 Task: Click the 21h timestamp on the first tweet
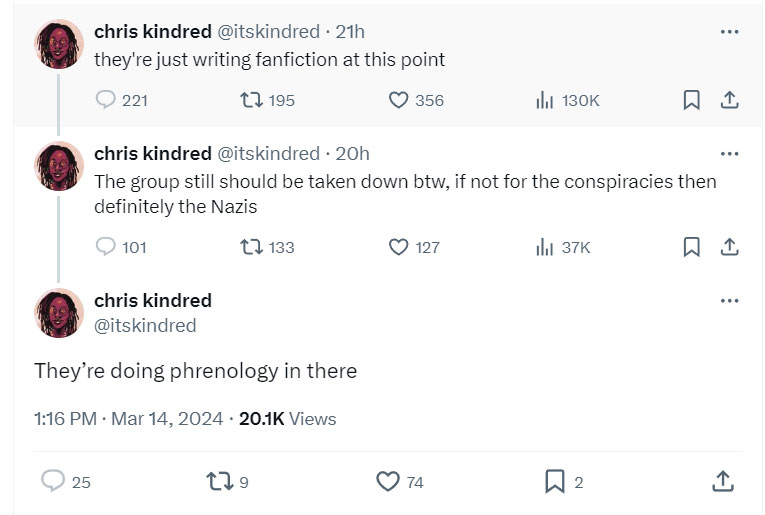tap(351, 32)
